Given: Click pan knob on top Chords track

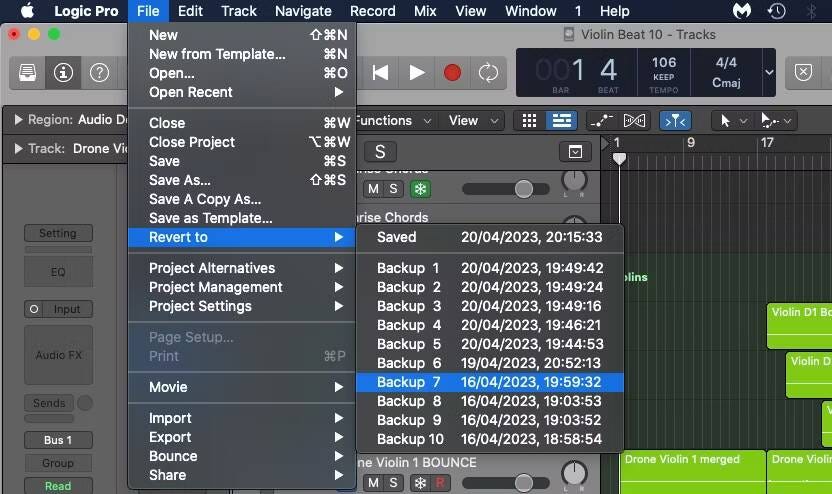Looking at the screenshot, I should [x=574, y=180].
